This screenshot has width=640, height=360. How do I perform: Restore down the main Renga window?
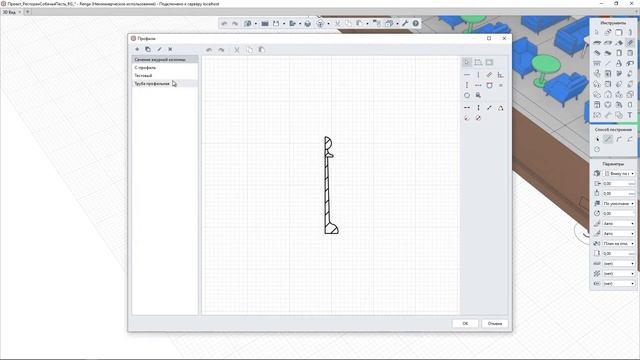click(x=616, y=4)
